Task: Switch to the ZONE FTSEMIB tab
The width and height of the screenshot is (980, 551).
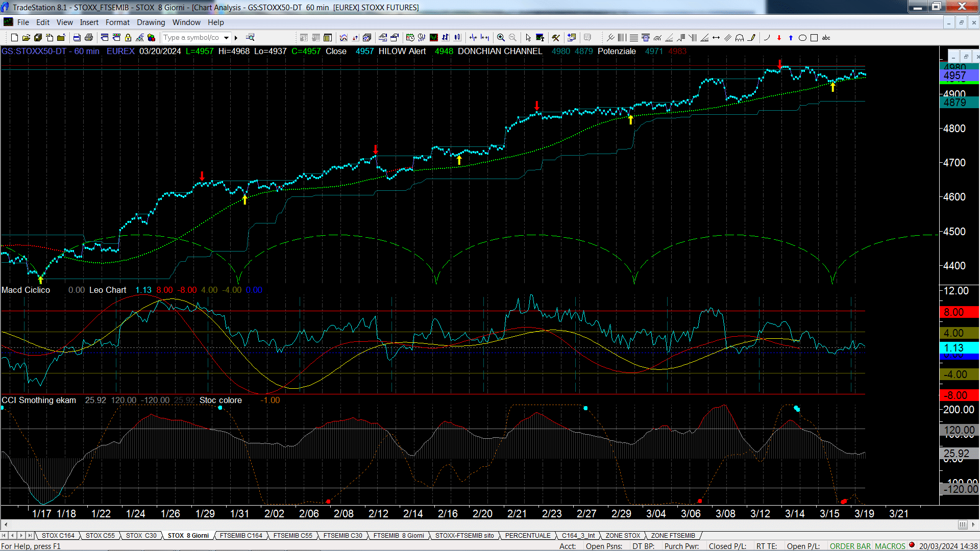Action: [x=673, y=536]
